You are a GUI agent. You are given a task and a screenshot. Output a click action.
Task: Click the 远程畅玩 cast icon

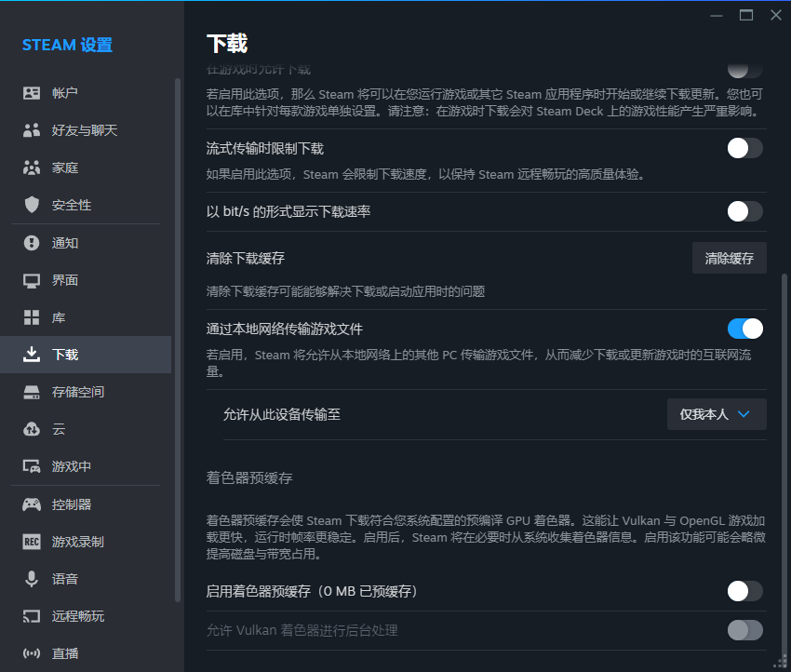tap(32, 616)
